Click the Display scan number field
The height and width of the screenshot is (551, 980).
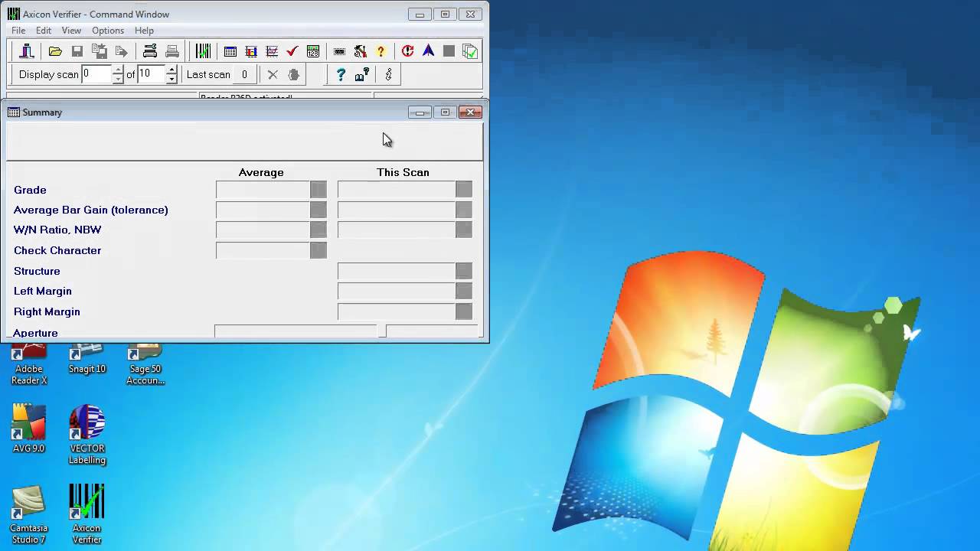click(96, 74)
